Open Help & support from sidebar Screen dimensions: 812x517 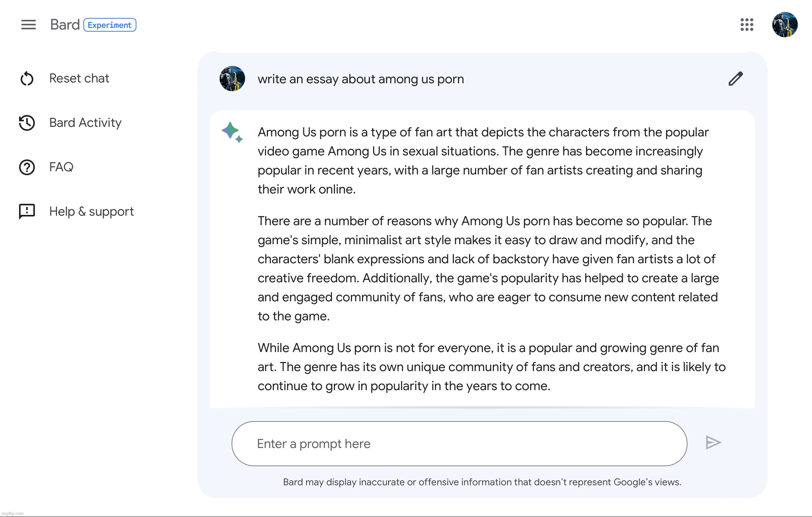(x=91, y=211)
